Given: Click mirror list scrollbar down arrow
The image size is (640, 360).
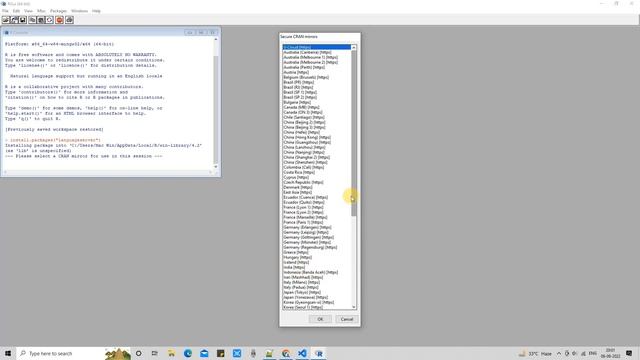Looking at the screenshot, I should pyautogui.click(x=354, y=307).
